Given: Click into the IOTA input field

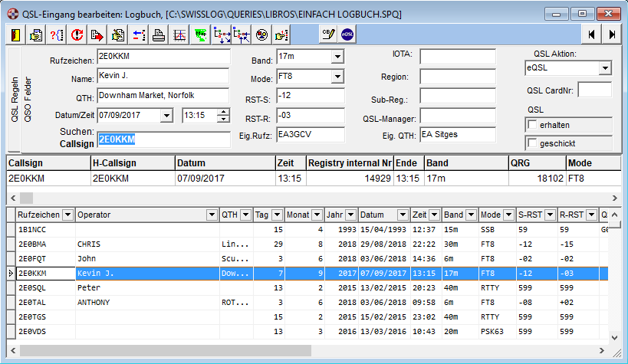Looking at the screenshot, I should click(x=458, y=57).
